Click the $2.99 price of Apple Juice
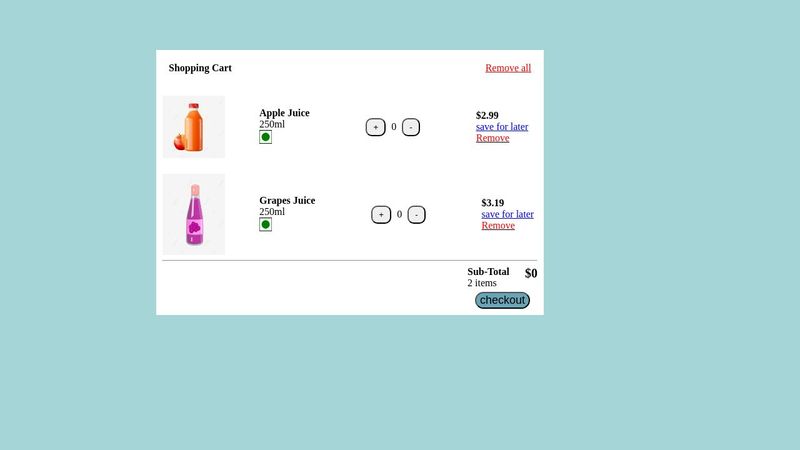This screenshot has width=800, height=450. click(x=487, y=115)
